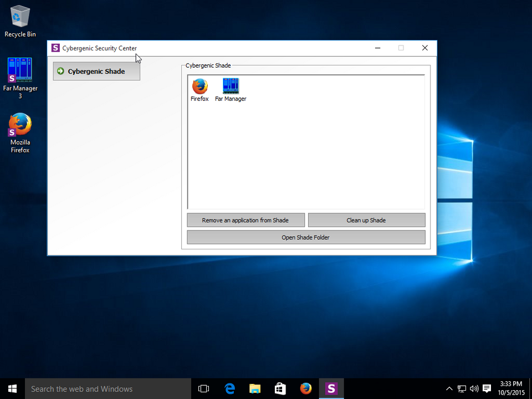The image size is (532, 399).
Task: Switch to the Cybergenic Shade sidebar tab
Action: [96, 71]
